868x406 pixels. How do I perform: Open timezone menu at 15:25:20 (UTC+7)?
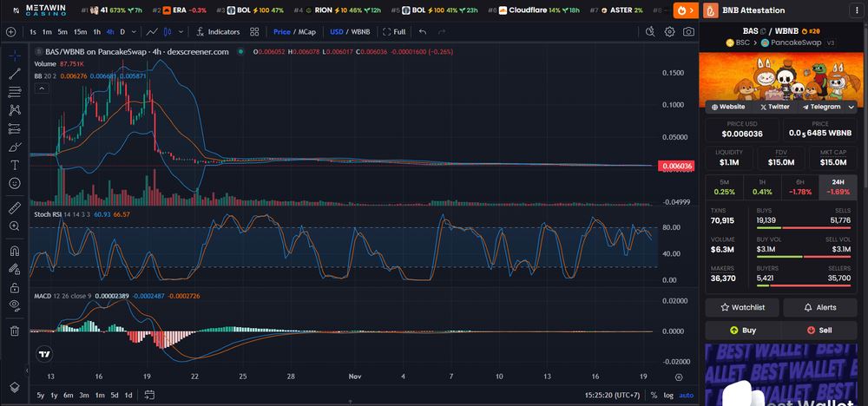pyautogui.click(x=612, y=395)
